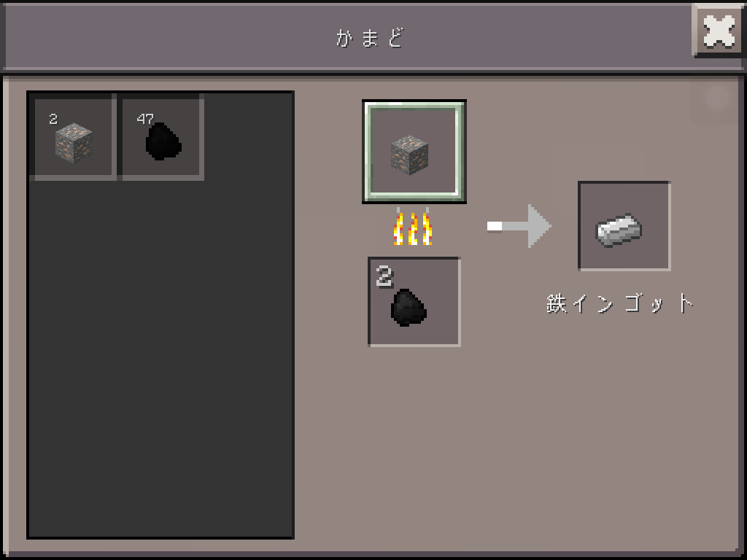
Task: Click the green border of ore input slot
Action: [414, 195]
